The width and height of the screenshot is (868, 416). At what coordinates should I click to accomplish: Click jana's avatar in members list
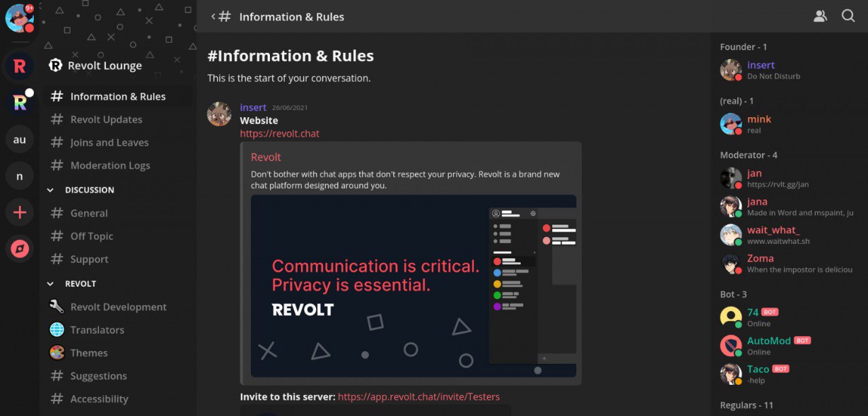[x=730, y=207]
